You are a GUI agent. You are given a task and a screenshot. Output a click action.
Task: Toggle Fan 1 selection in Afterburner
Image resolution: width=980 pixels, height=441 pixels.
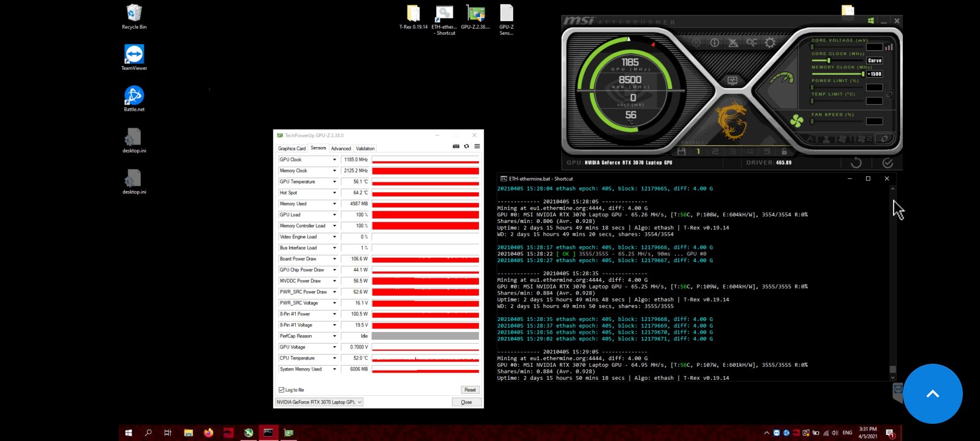(845, 139)
